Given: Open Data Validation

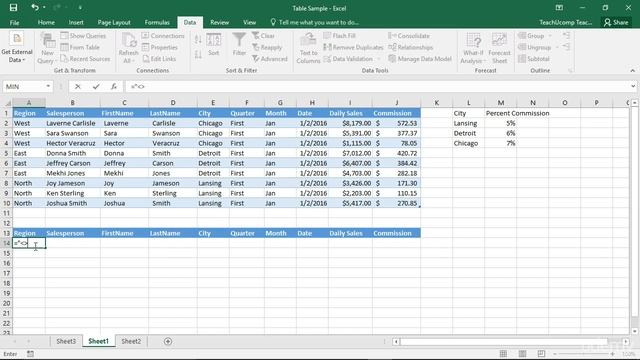Looking at the screenshot, I should (x=348, y=59).
